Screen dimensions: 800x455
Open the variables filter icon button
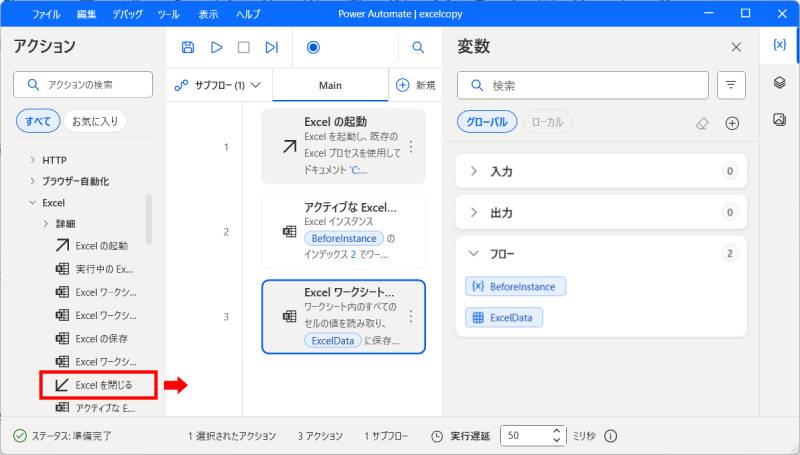click(731, 85)
